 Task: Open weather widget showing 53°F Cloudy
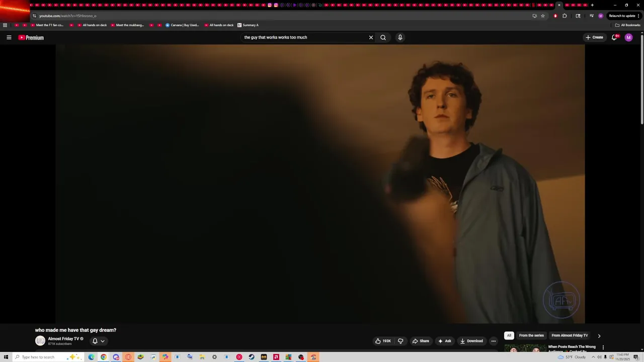click(x=572, y=357)
